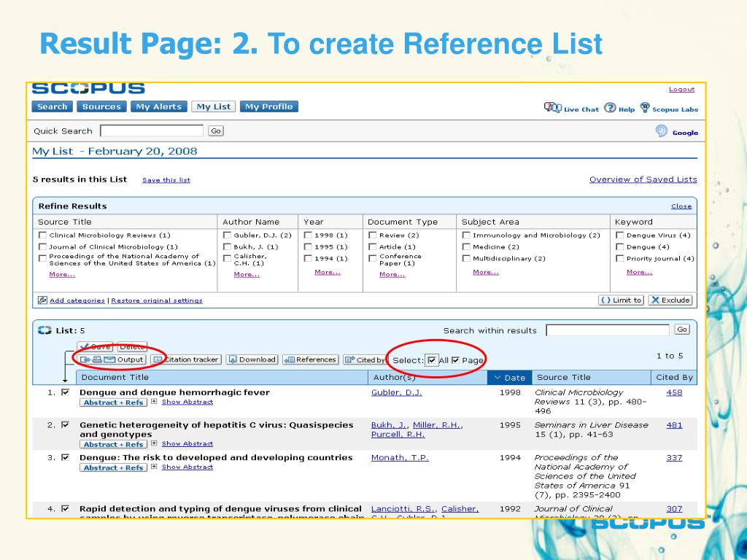This screenshot has height=560, width=747.
Task: Tick the Dengue Virus (4) keyword
Action: (620, 235)
